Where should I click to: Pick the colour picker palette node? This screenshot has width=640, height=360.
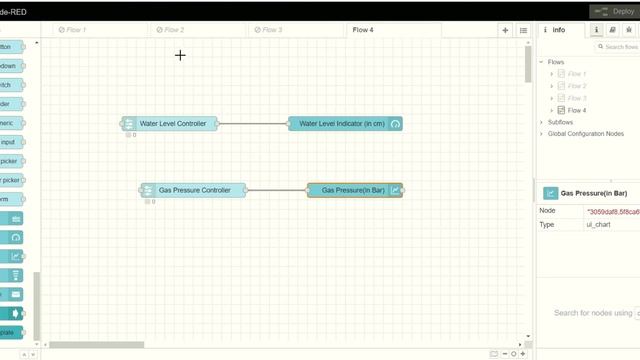click(11, 180)
